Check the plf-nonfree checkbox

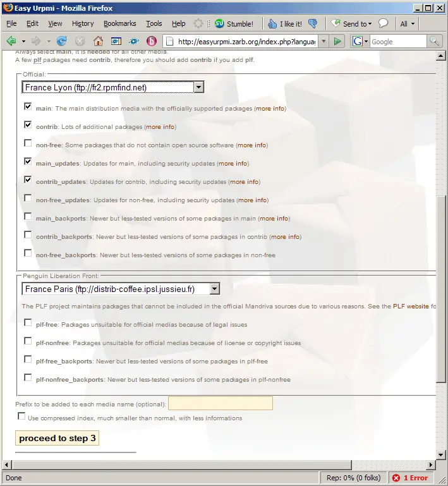point(28,341)
